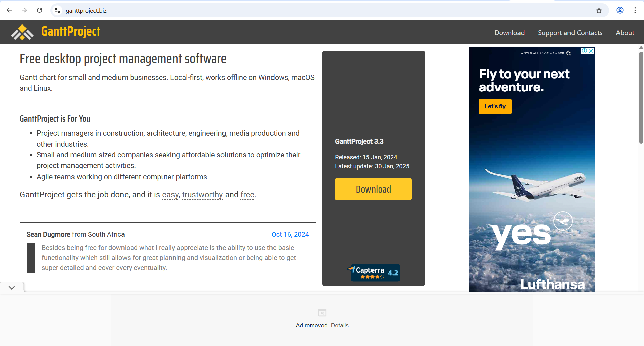Reload the page with the refresh icon

[x=40, y=10]
